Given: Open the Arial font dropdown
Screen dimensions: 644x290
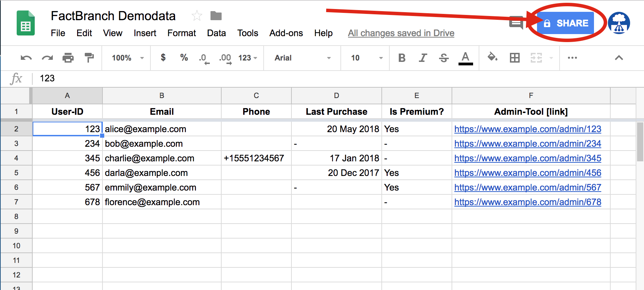Looking at the screenshot, I should point(302,58).
